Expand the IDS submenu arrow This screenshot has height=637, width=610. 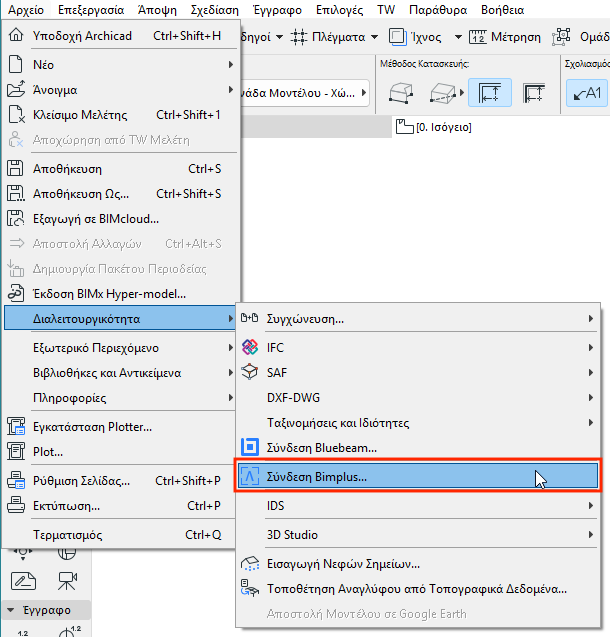point(591,505)
